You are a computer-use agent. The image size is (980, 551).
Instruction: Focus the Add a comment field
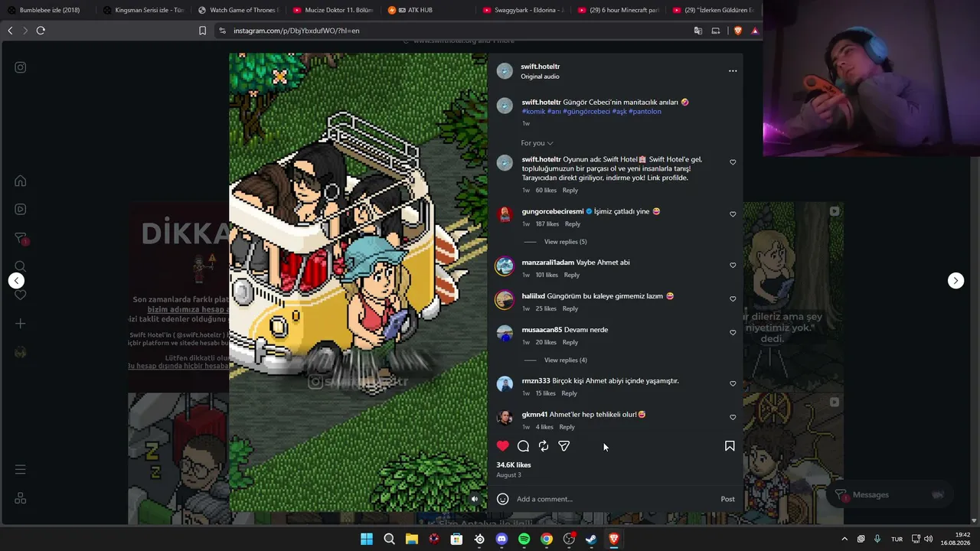click(x=614, y=499)
